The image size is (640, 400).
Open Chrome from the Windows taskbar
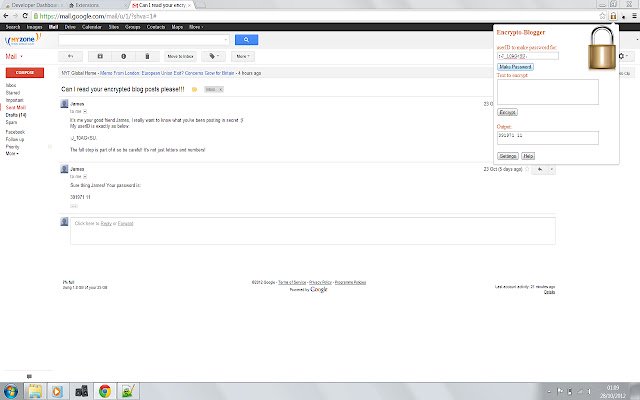pos(105,391)
